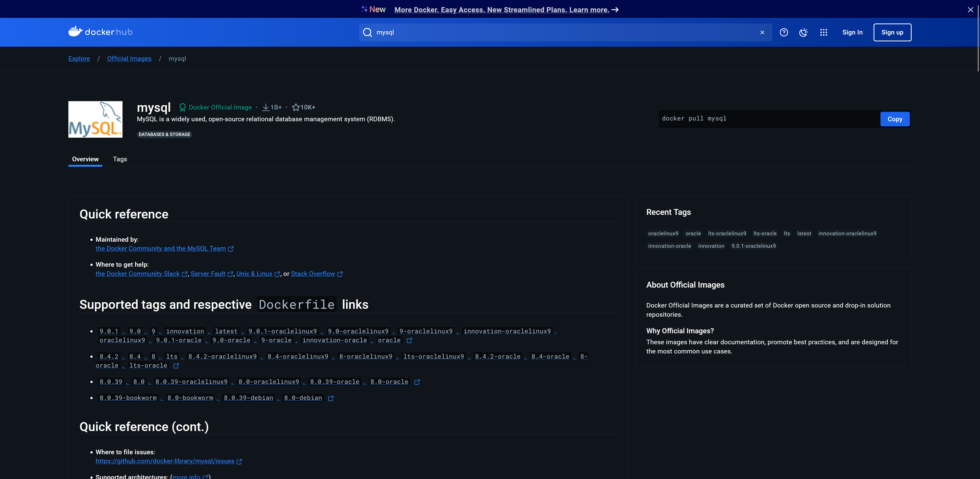980x479 pixels.
Task: Select the 9.0.1-oraclelinux9 recent tag
Action: [x=754, y=246]
